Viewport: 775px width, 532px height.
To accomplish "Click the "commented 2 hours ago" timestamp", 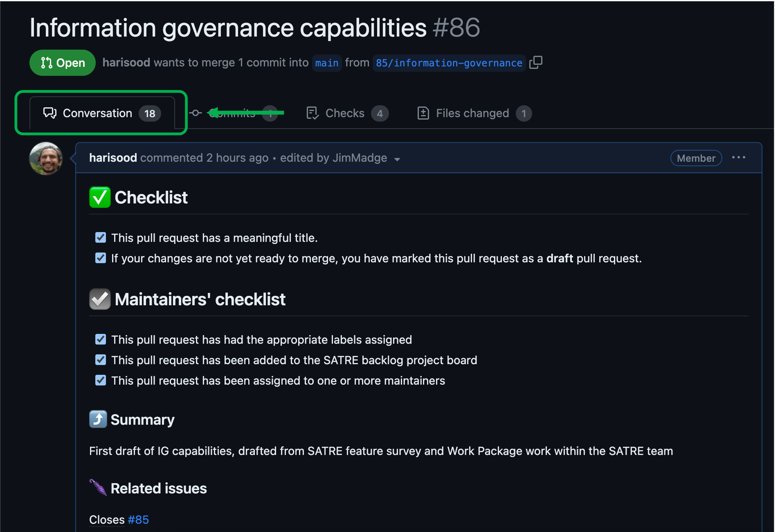I will [x=204, y=158].
